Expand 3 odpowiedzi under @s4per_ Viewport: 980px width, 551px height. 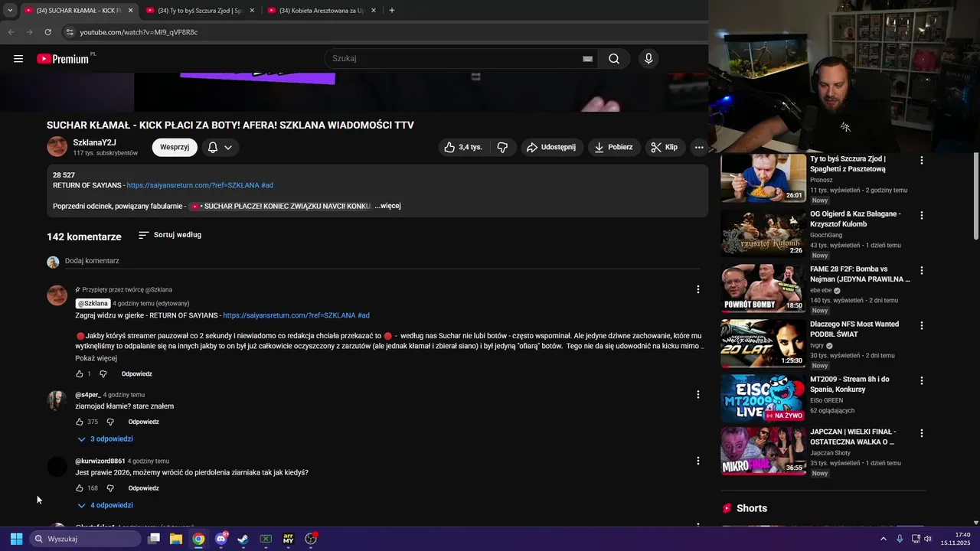105,439
